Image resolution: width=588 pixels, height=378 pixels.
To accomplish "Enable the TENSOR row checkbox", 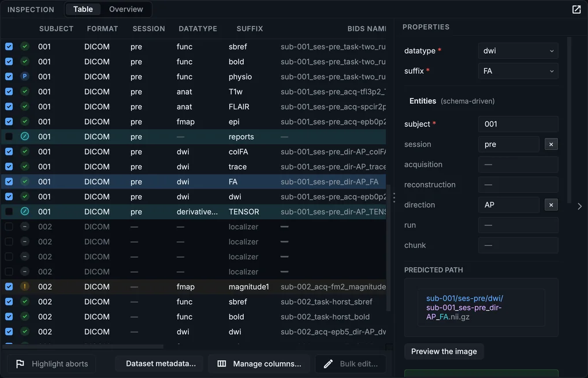I will coord(9,211).
